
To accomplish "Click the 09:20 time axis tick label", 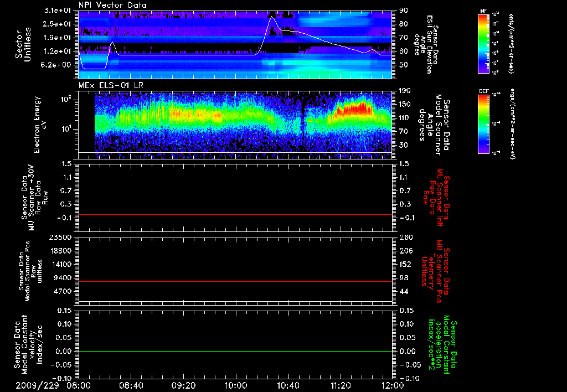I will click(184, 385).
